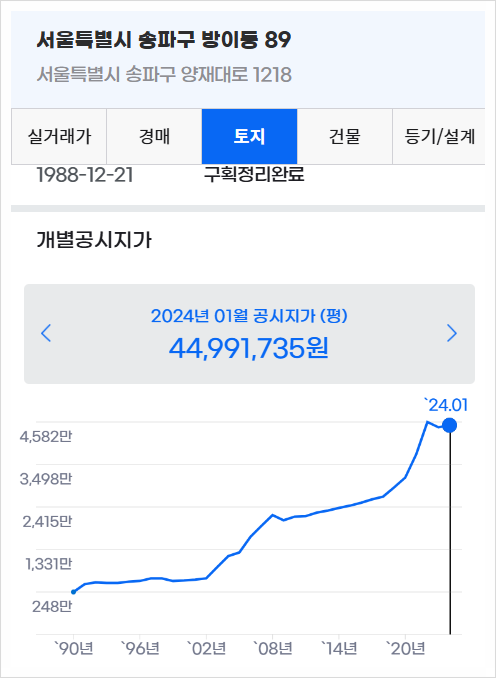
Task: Select the road address 양재대로 1218
Action: [236, 75]
